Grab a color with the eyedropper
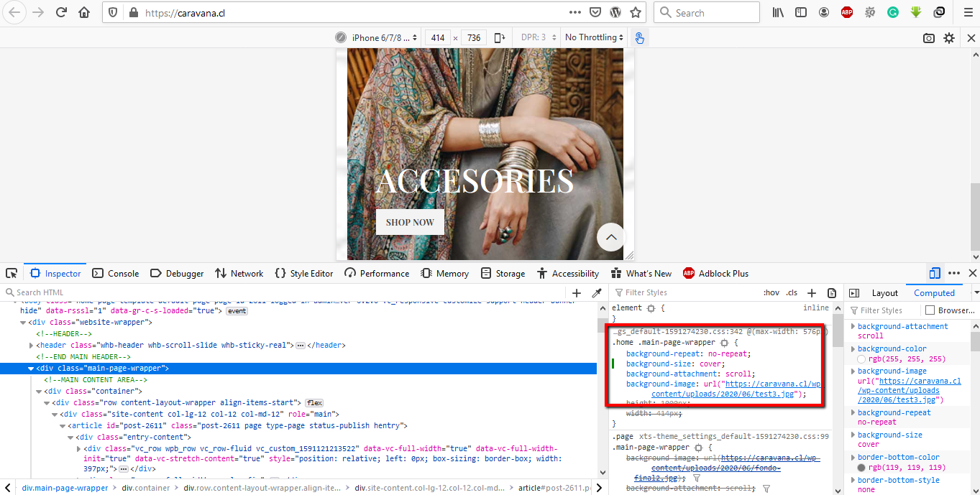Image resolution: width=980 pixels, height=495 pixels. (596, 292)
